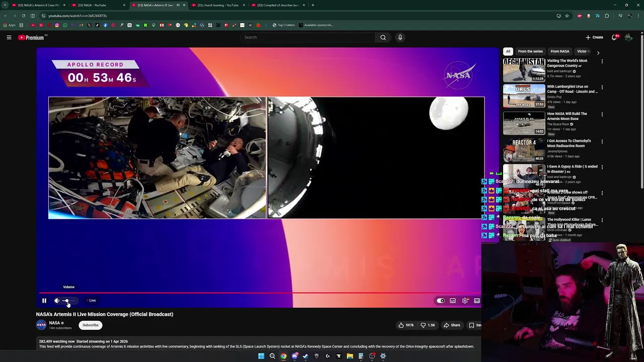This screenshot has height=362, width=644.
Task: Open Windows taskbar search
Action: [272, 356]
